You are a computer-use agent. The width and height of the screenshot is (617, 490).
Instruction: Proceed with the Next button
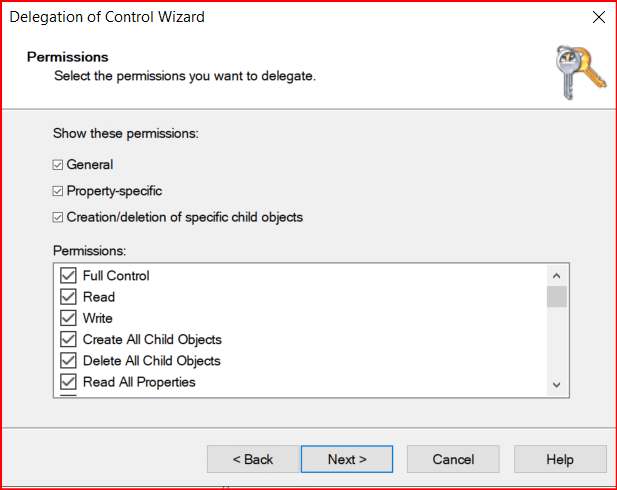click(x=347, y=460)
